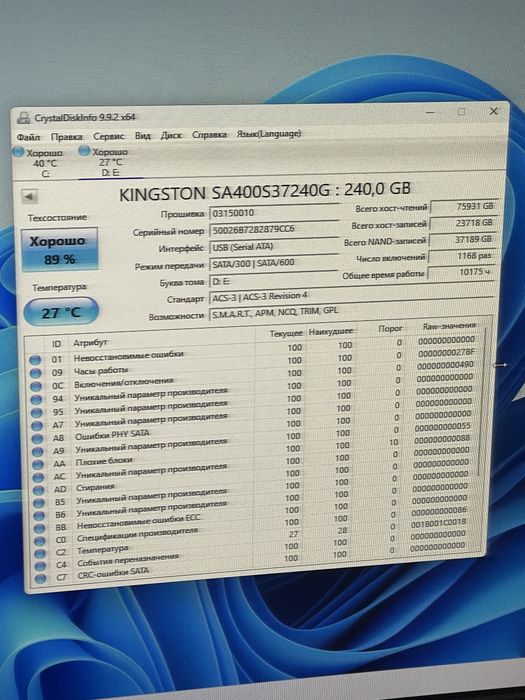525x700 pixels.
Task: Click the status icon of attribute A9
Action: click(x=38, y=451)
